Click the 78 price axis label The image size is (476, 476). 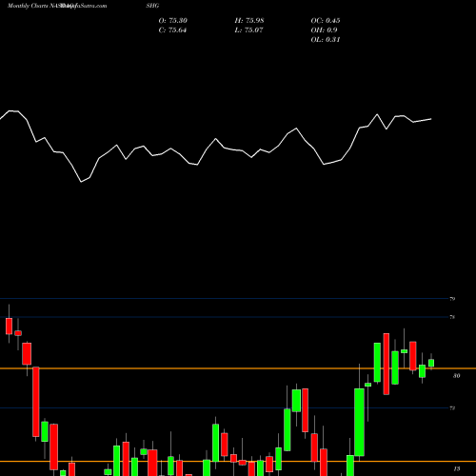(x=452, y=317)
